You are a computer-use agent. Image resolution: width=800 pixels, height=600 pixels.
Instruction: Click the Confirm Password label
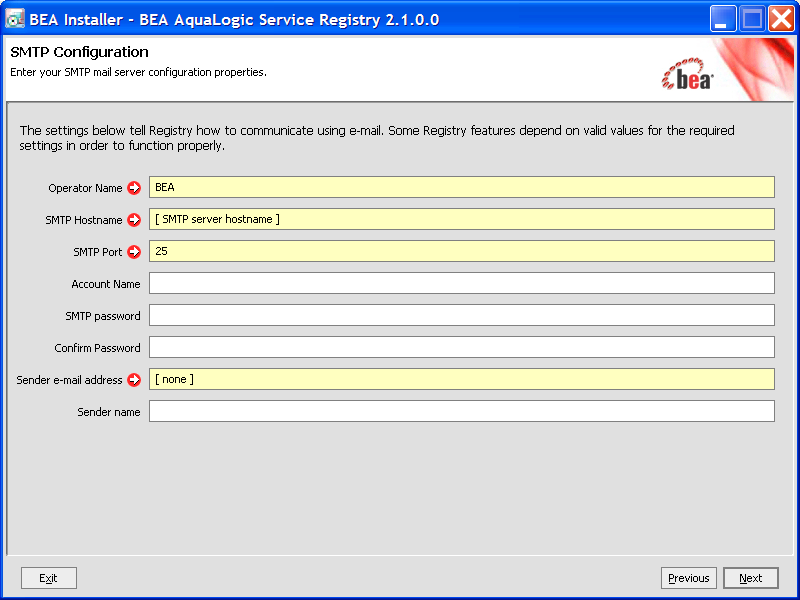tap(97, 348)
